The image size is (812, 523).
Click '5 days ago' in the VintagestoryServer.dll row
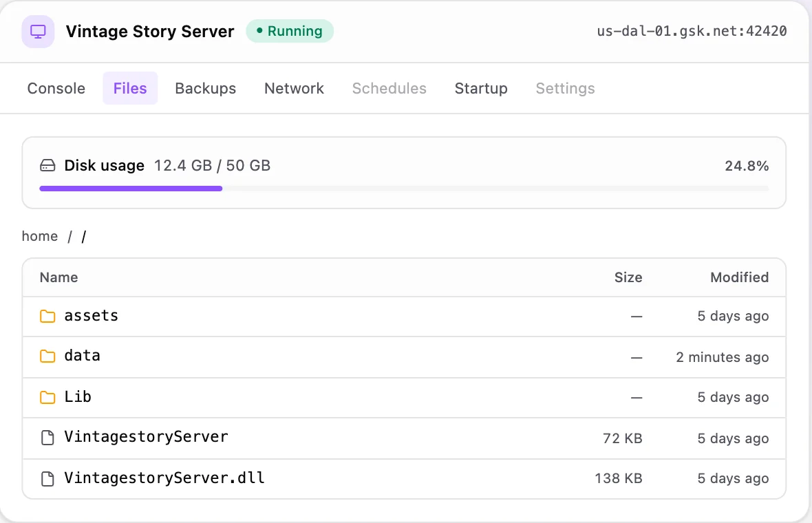click(733, 478)
